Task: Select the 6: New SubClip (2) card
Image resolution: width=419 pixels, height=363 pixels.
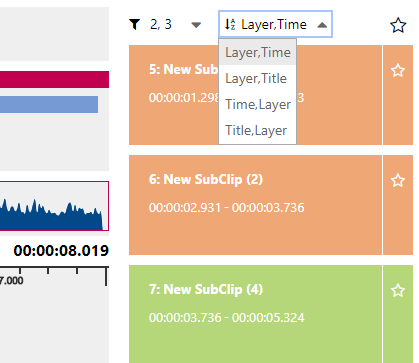Action: (255, 205)
